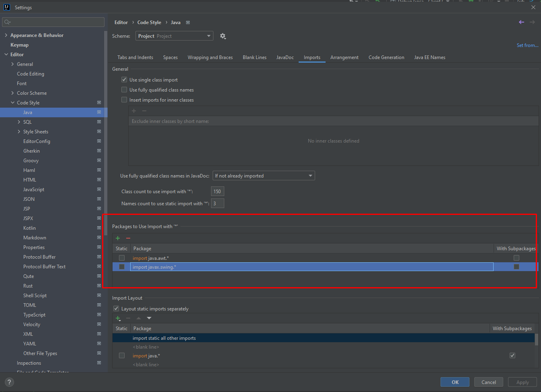Click the OK button

(x=455, y=382)
